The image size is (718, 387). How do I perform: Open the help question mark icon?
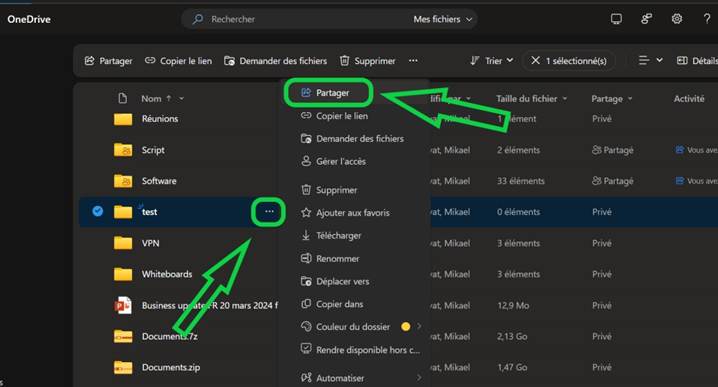707,19
